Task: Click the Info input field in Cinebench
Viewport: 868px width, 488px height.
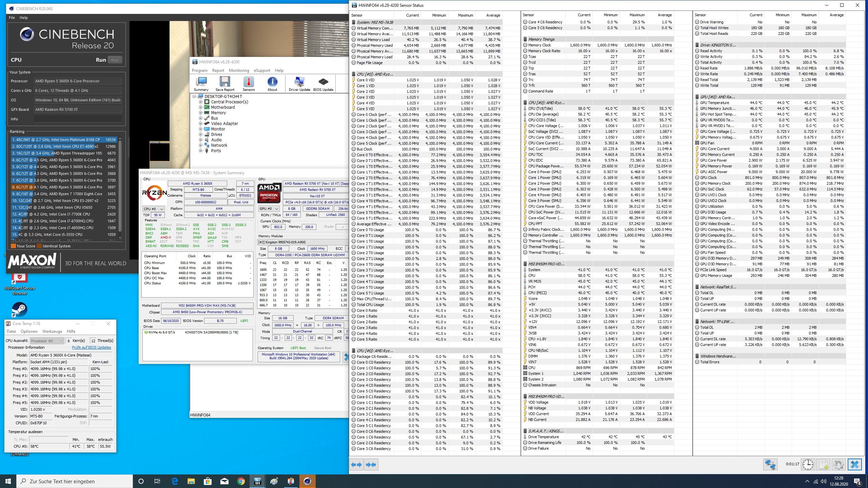Action: [x=78, y=119]
